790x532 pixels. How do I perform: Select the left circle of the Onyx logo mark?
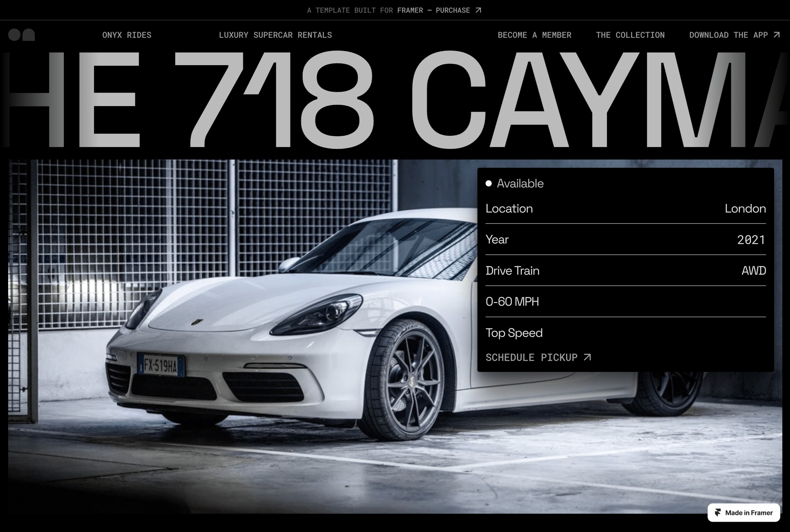(x=14, y=35)
